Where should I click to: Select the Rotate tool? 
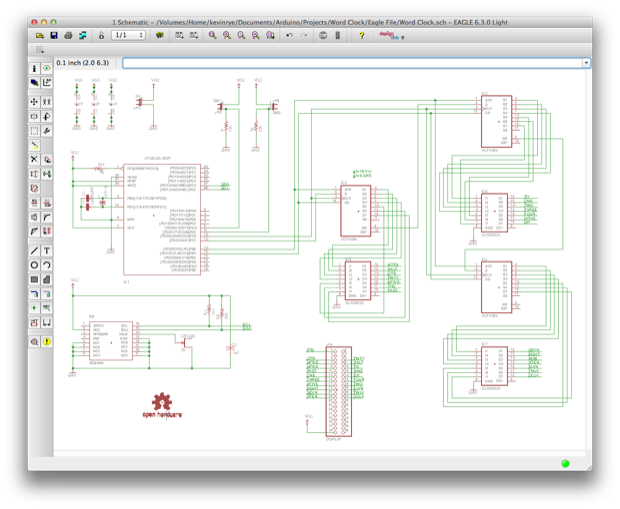click(x=47, y=116)
